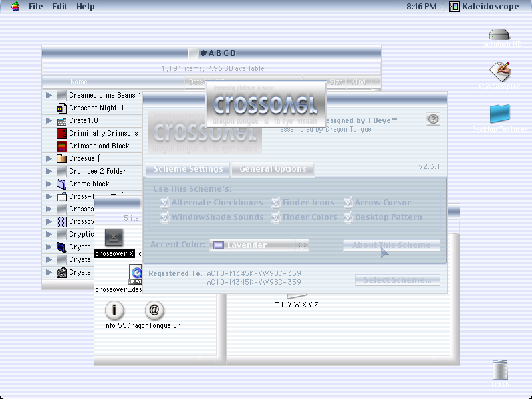This screenshot has width=532, height=399.
Task: Toggle the Alternate Checkboxes checkbox
Action: click(x=164, y=203)
